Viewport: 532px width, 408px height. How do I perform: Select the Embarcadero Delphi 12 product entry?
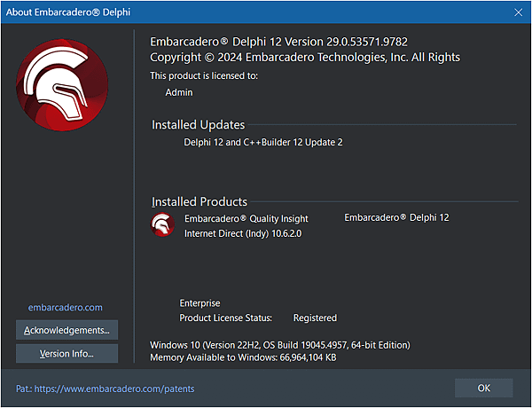tap(396, 217)
